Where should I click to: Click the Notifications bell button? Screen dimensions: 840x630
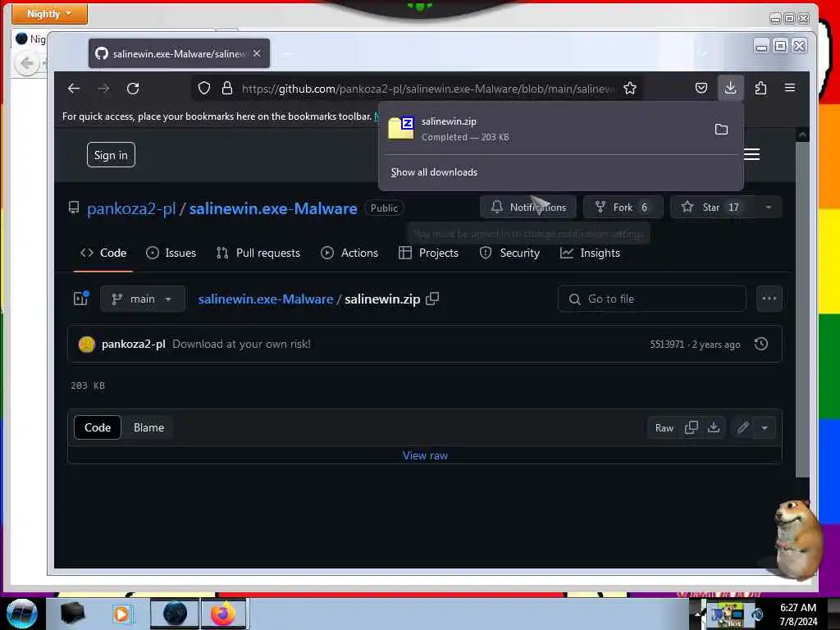pyautogui.click(x=528, y=208)
